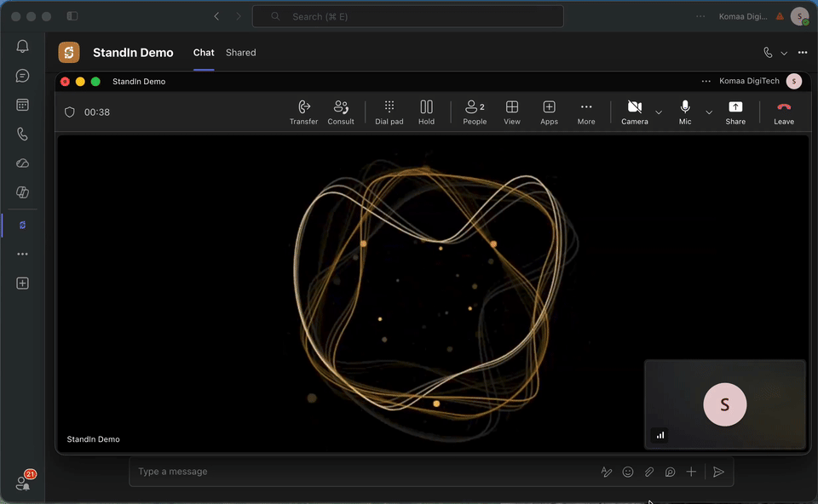This screenshot has width=818, height=504.
Task: Open the More menu in call toolbar
Action: coord(586,112)
